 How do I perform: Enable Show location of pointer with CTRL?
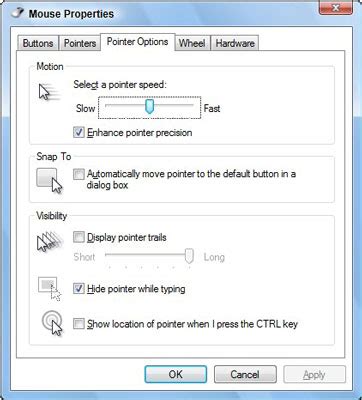coord(79,324)
